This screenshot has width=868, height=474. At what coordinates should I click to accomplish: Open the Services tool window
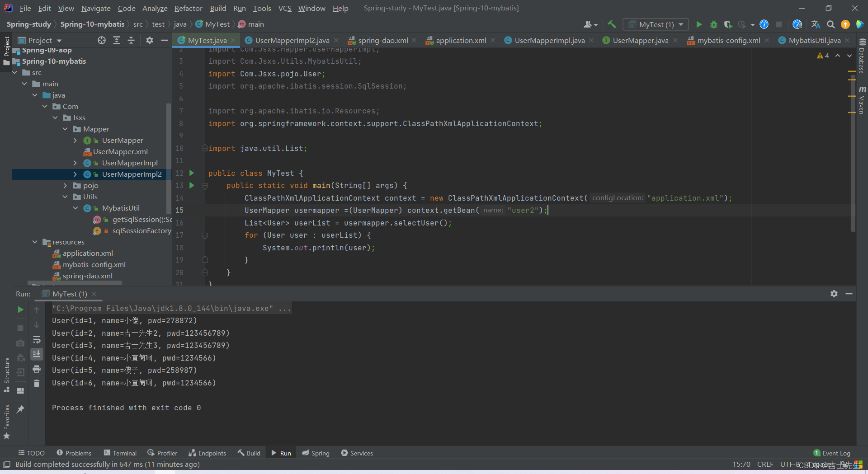click(x=357, y=453)
